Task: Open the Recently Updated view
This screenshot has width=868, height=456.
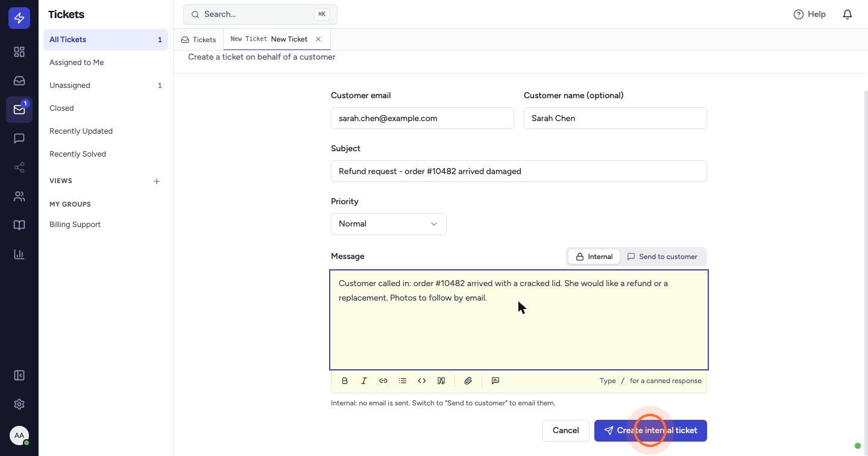Action: click(x=105, y=131)
